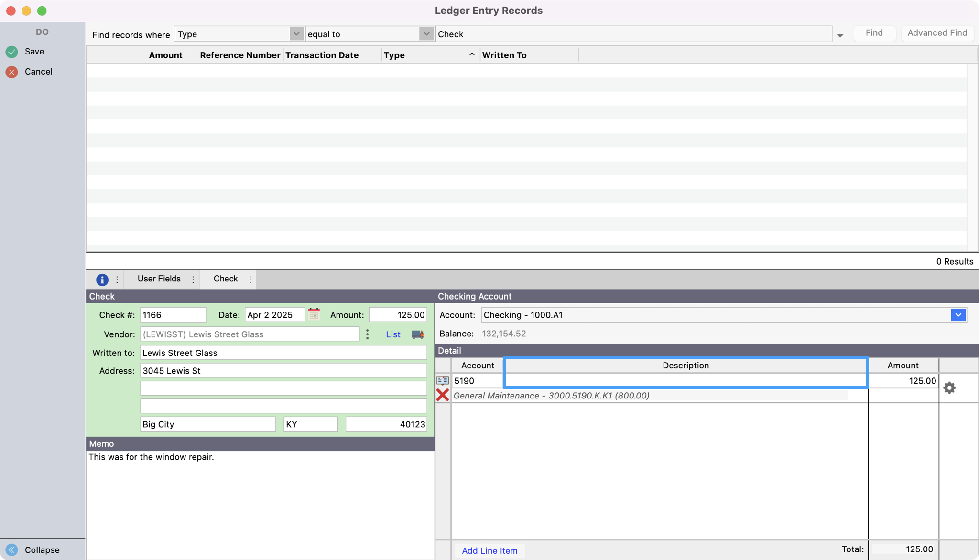This screenshot has width=979, height=560.
Task: Click the vendor truck icon
Action: click(x=417, y=334)
